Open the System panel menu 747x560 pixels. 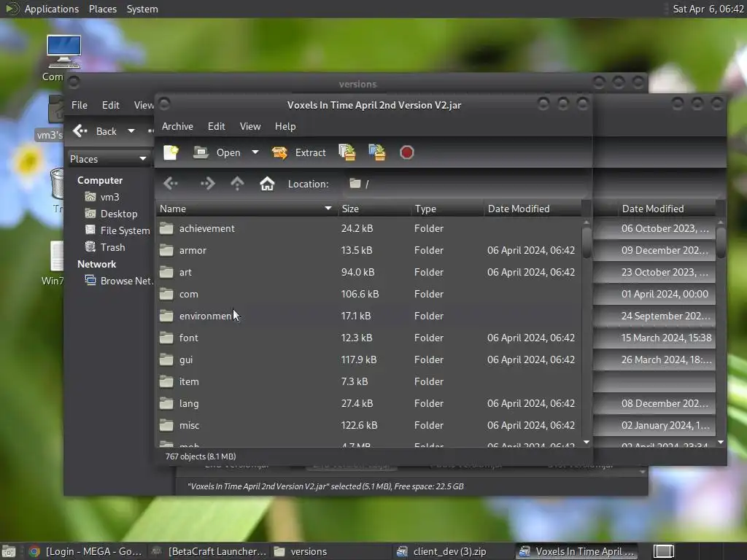click(142, 9)
